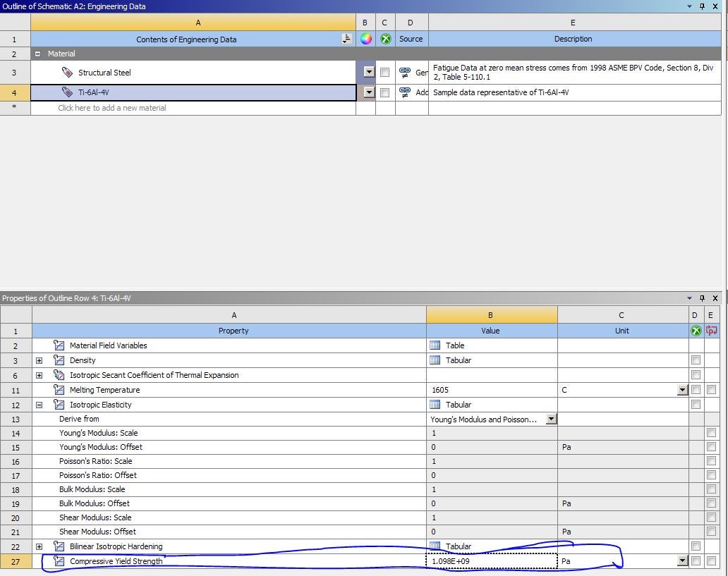Screen dimensions: 728x576
Task: Click the Shear Modulus: Offset value cell
Action: point(492,532)
